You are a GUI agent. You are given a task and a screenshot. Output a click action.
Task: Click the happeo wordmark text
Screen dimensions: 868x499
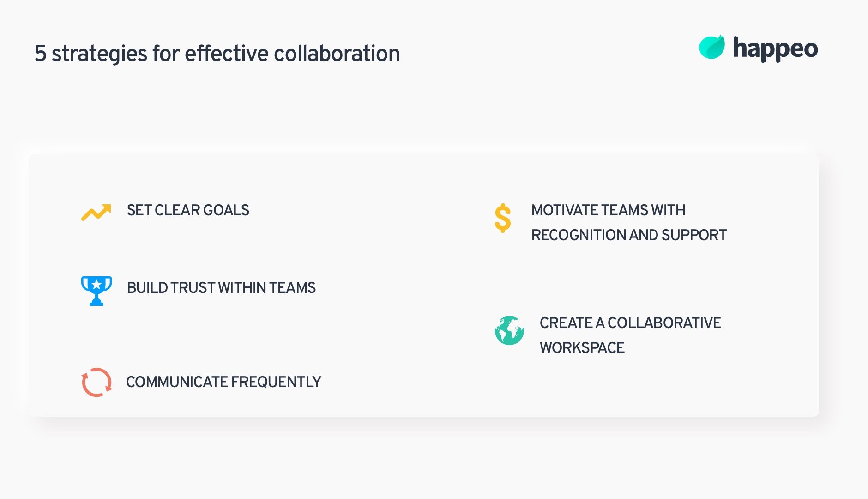(x=775, y=49)
